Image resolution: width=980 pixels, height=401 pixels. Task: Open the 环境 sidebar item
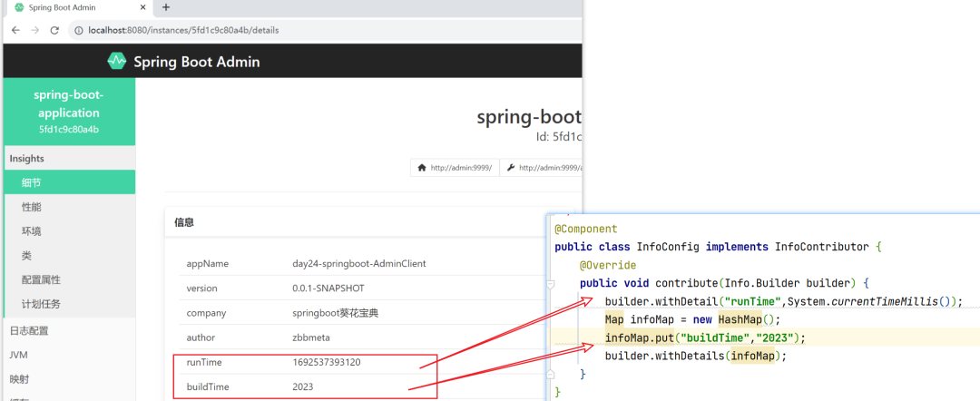tap(69, 231)
